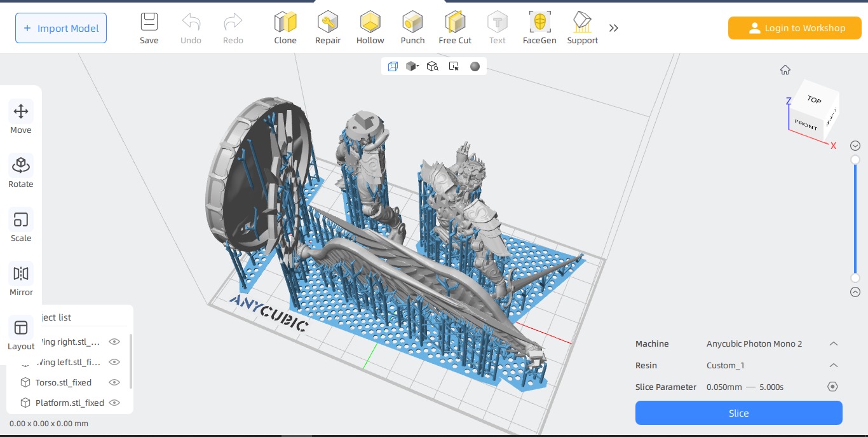
Task: Click the Platform.stl_fixed cube icon
Action: 25,403
